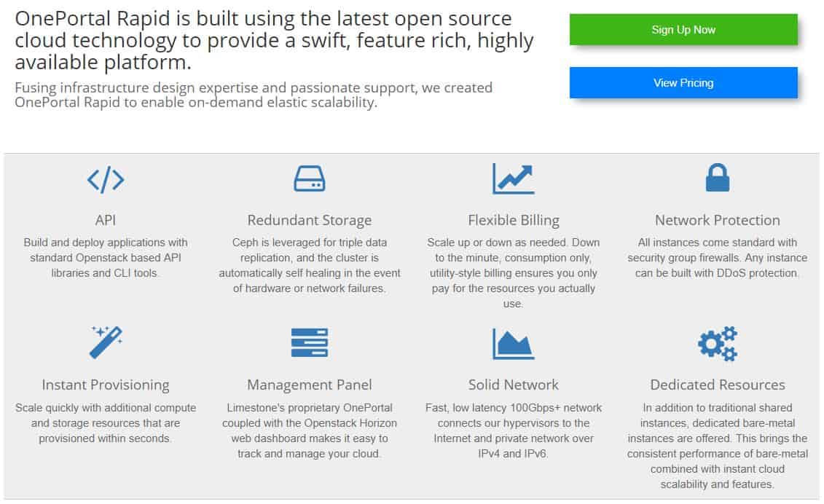The width and height of the screenshot is (824, 504).
Task: Select the Dedicated Resources heading
Action: (x=718, y=385)
